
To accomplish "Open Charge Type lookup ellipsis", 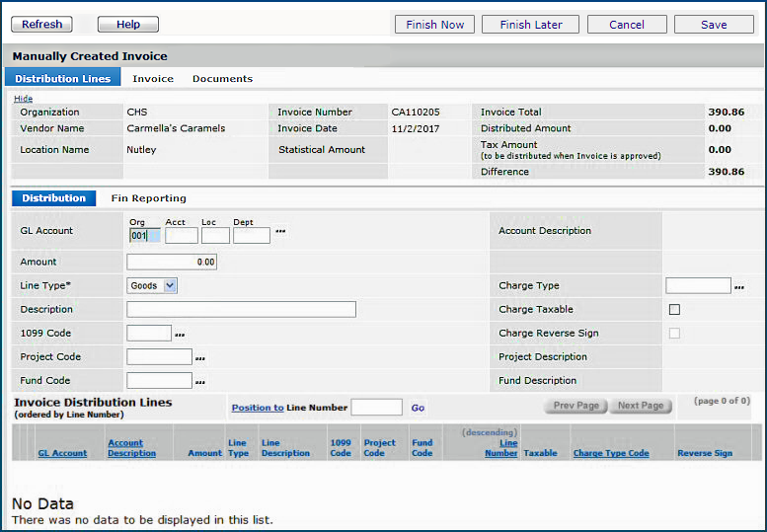I will tap(739, 287).
